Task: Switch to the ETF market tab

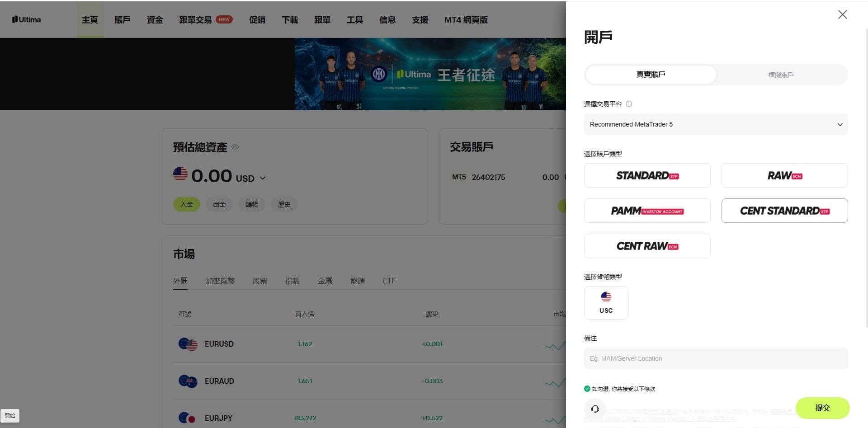Action: click(389, 281)
